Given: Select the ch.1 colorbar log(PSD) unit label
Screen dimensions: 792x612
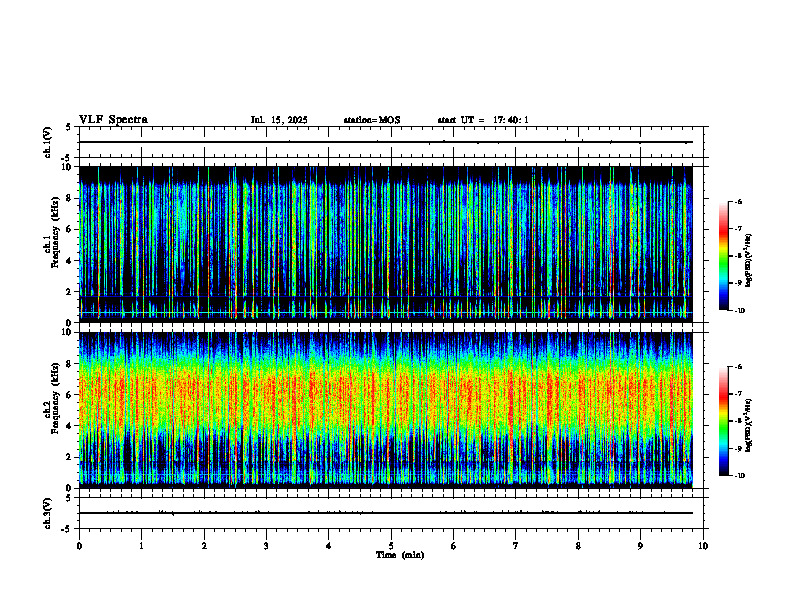Looking at the screenshot, I should [x=749, y=261].
